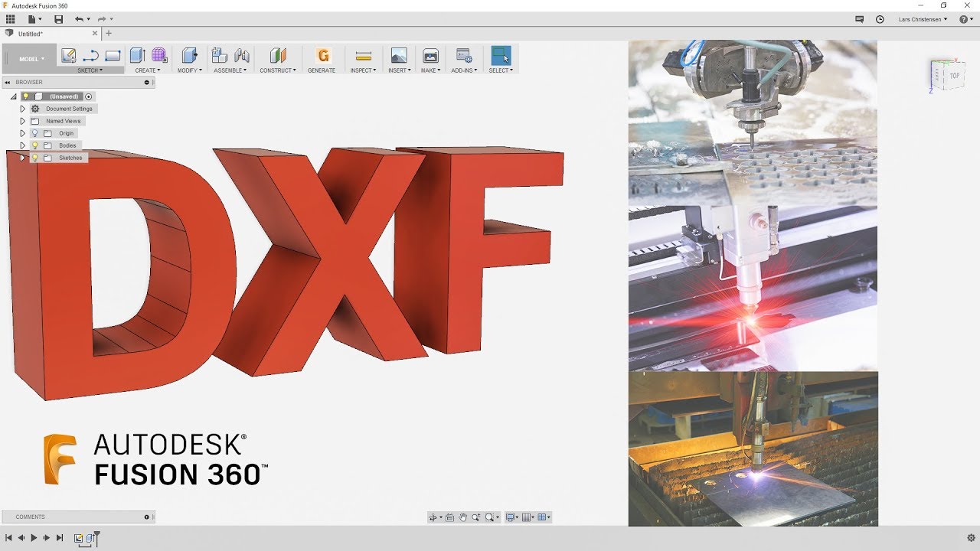Open the job status clock icon
This screenshot has height=551, width=980.
880,19
